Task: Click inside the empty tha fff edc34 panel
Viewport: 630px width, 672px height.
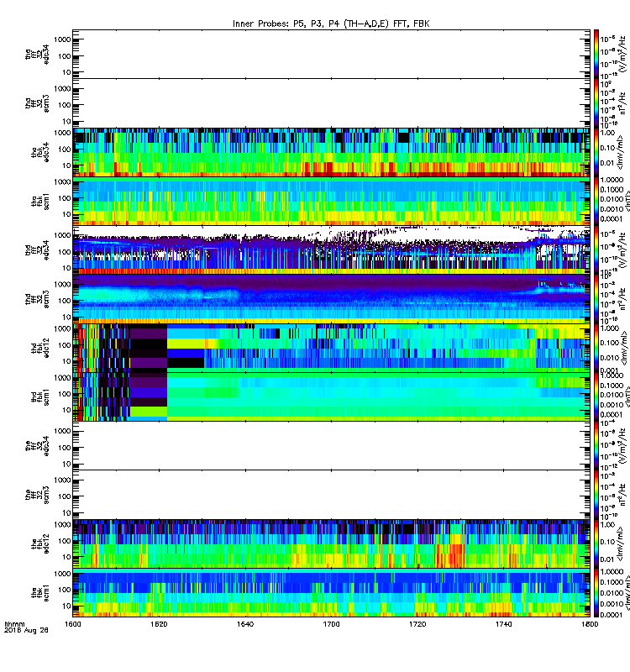Action: pos(331,54)
